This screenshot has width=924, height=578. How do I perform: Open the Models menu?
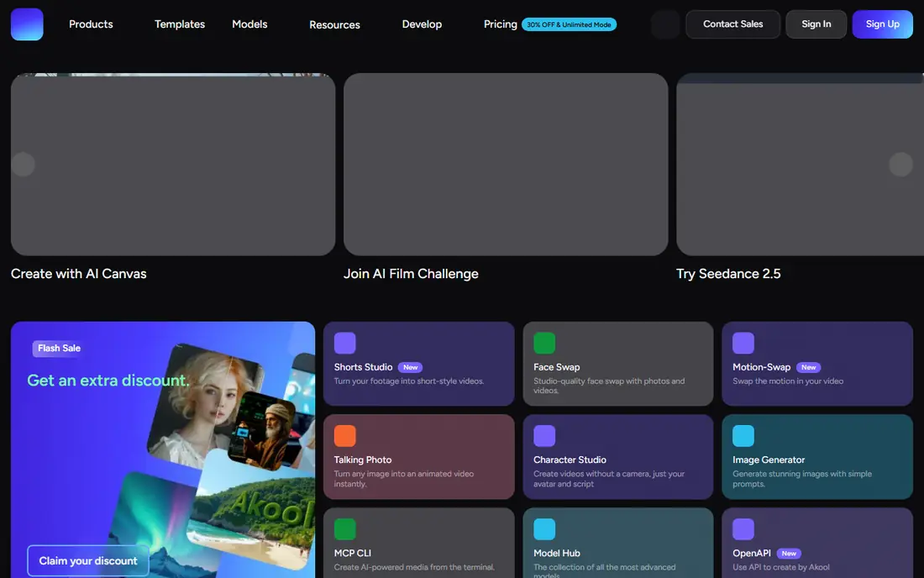[x=249, y=24]
